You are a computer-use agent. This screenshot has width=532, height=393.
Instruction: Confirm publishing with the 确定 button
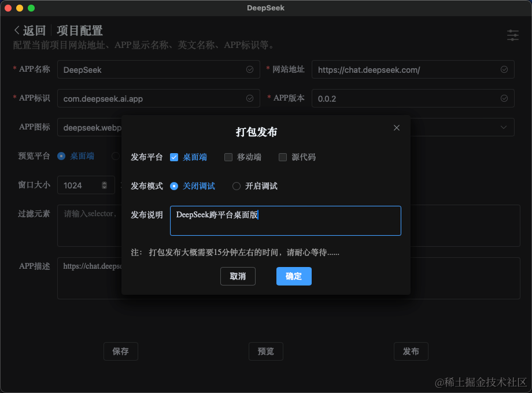tap(294, 276)
